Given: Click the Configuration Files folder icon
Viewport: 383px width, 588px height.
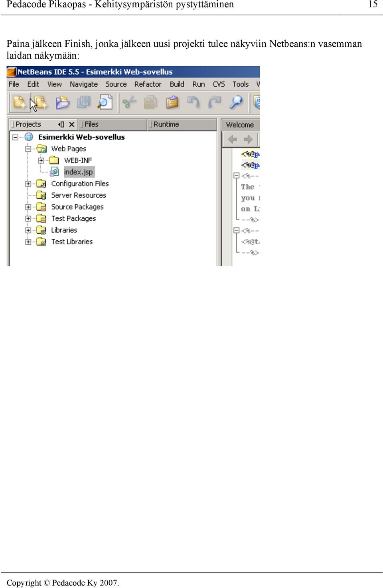Looking at the screenshot, I should (41, 184).
